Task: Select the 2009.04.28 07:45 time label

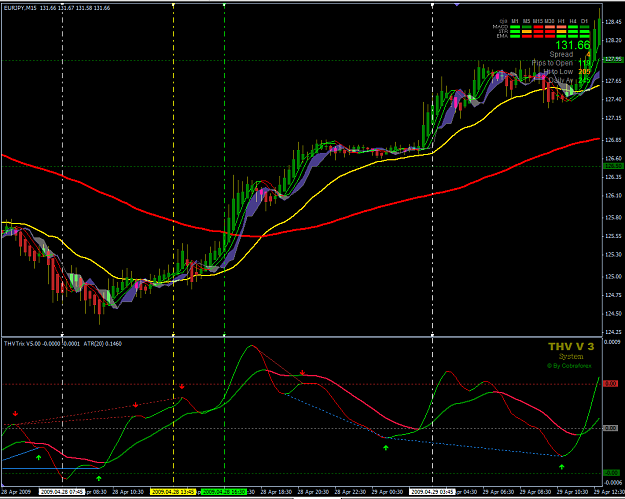Action: pos(62,492)
